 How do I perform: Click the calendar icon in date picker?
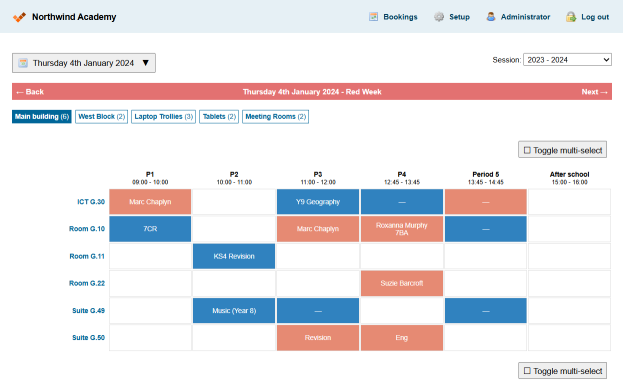click(x=23, y=63)
